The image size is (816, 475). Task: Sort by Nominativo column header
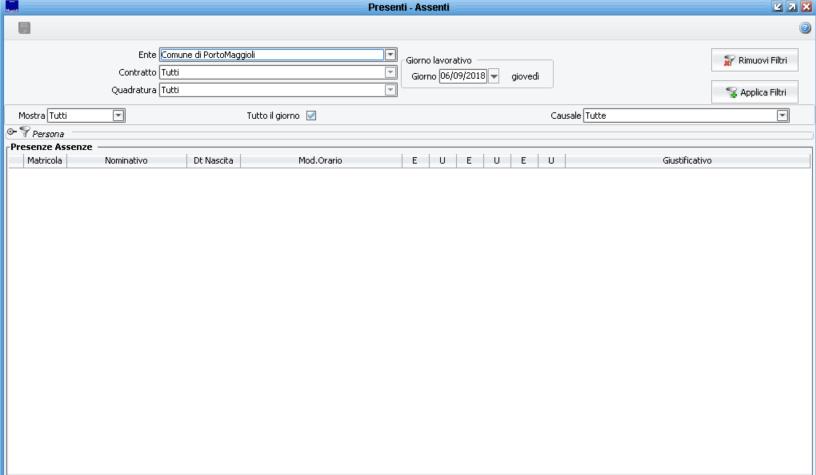[126, 161]
